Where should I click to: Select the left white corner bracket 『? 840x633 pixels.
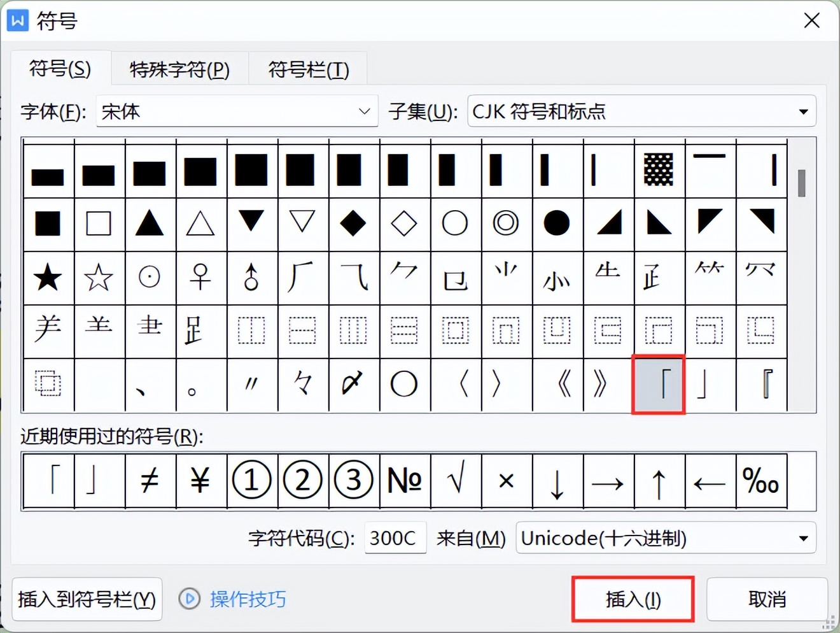coord(760,385)
